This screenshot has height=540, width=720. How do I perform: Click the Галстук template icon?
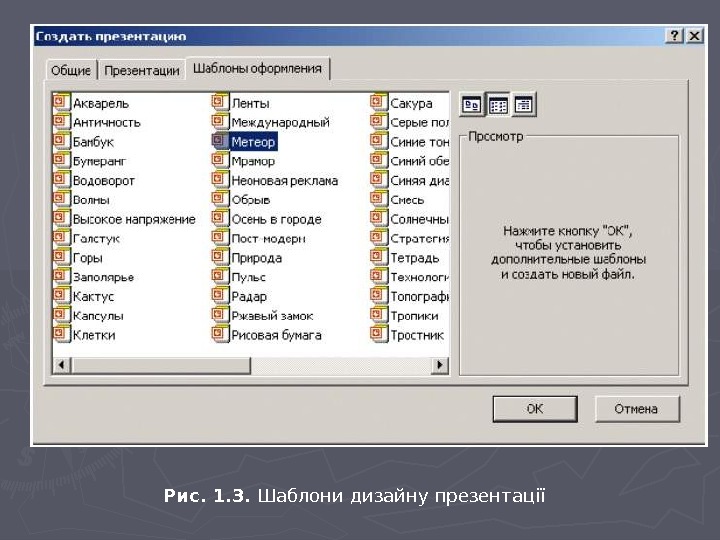pos(61,237)
